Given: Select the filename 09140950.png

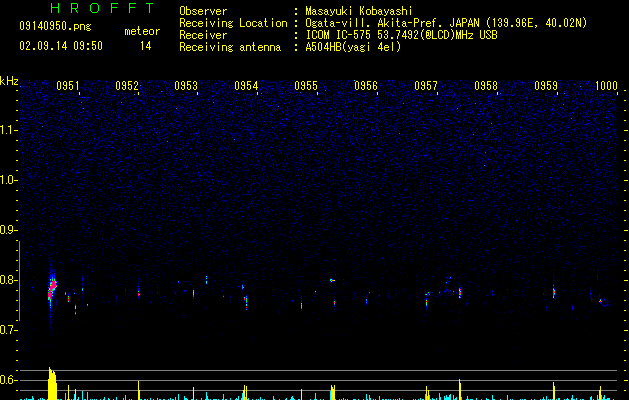Looking at the screenshot, I should click(x=55, y=27).
